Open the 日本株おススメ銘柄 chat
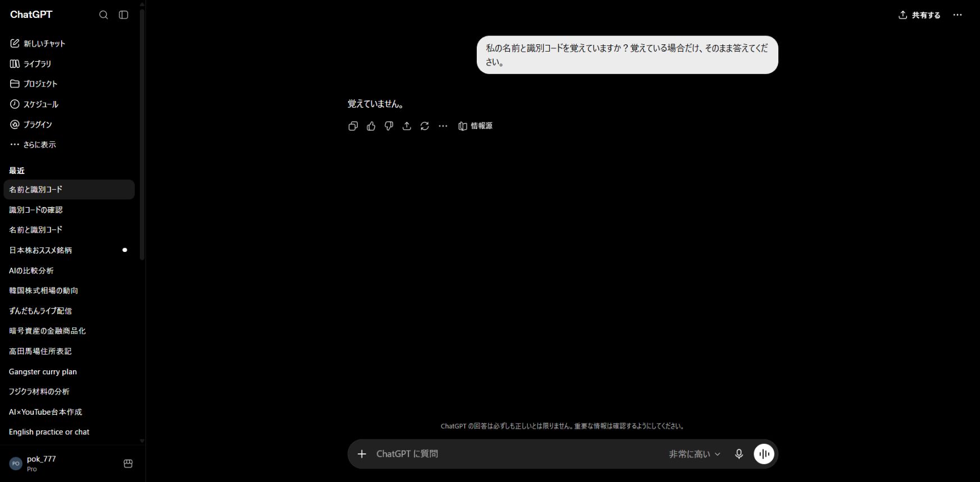Screen dimensions: 980x482 69,250
